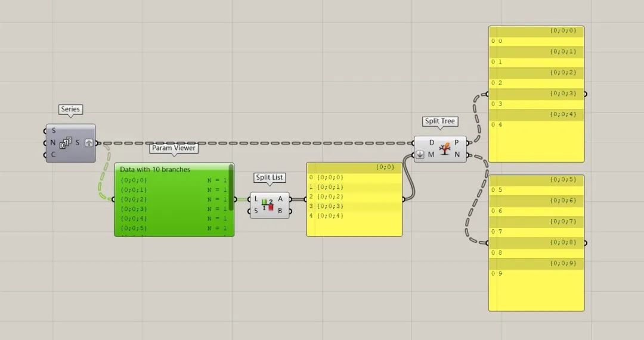Click item 1 {0;0;1} in middle panel
This screenshot has height=340, width=644.
[354, 187]
